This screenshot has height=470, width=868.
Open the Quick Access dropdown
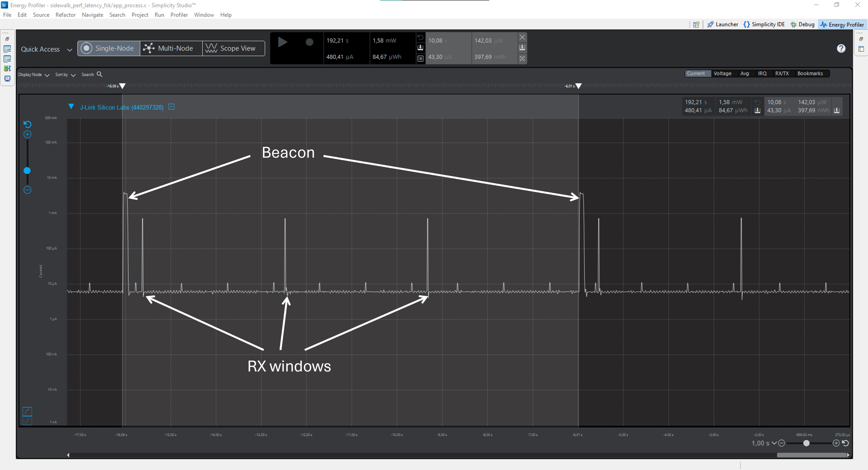(x=70, y=50)
